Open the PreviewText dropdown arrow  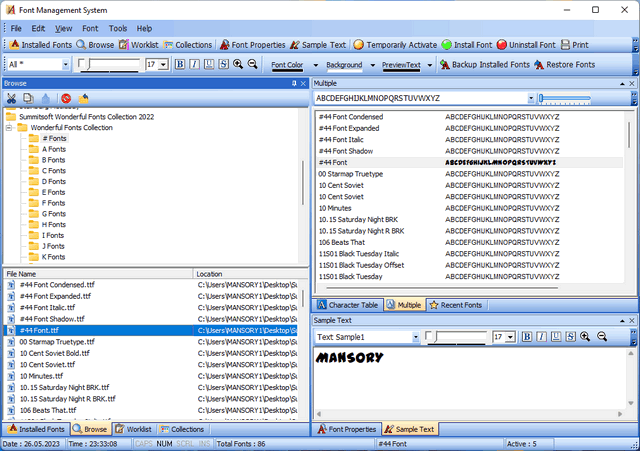(430, 65)
